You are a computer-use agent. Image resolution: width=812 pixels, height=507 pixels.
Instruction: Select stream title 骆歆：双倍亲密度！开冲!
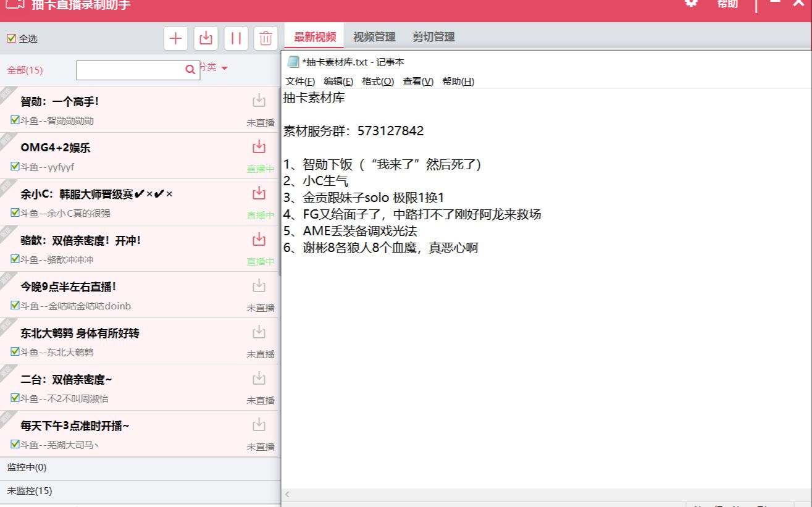81,241
